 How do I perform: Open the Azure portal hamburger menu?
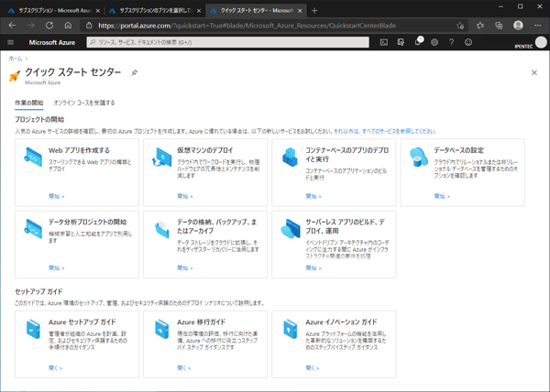tap(10, 42)
